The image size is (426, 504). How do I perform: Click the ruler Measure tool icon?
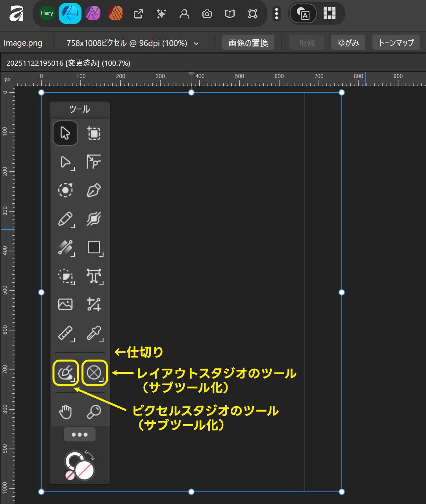coord(66,333)
